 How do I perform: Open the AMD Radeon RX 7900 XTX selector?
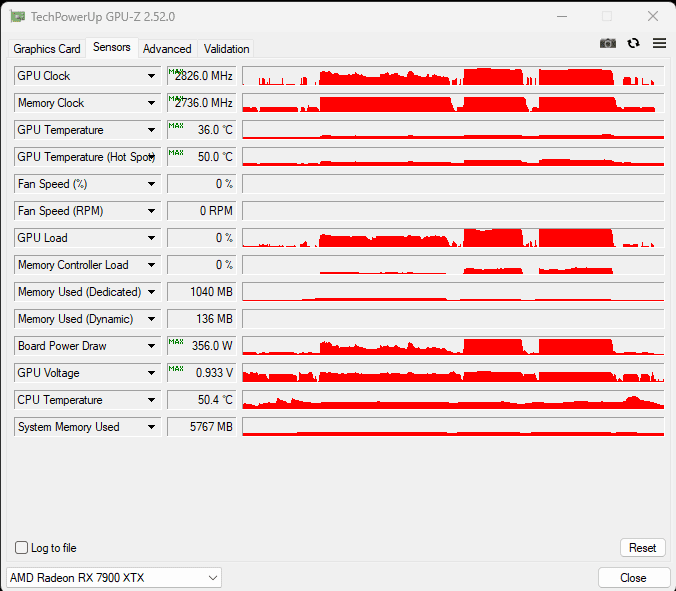coord(114,578)
